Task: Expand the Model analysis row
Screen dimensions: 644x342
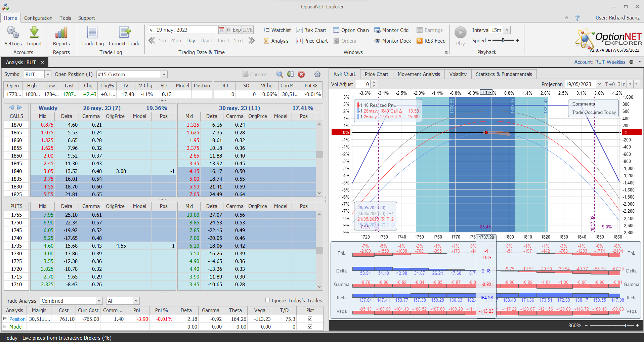Action: pos(5,327)
